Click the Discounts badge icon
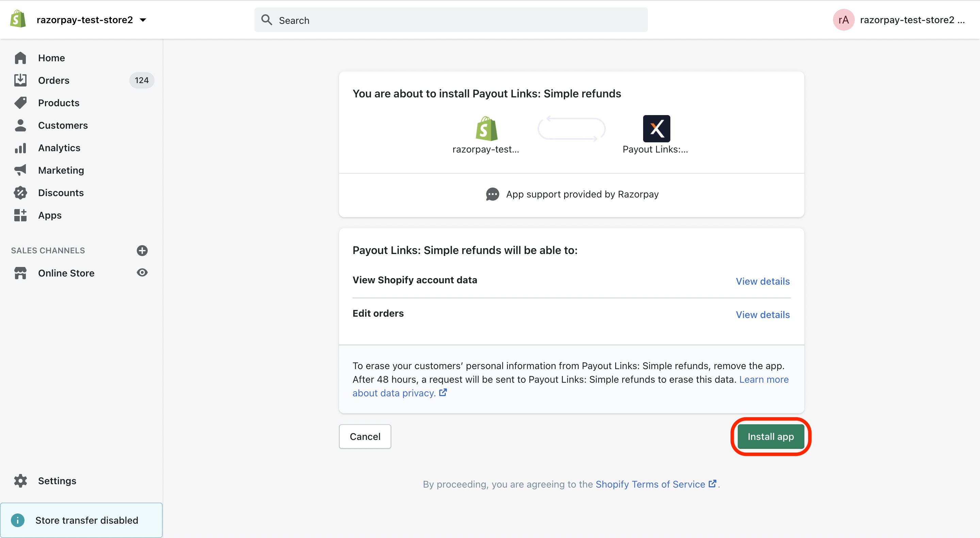980x538 pixels. tap(20, 192)
